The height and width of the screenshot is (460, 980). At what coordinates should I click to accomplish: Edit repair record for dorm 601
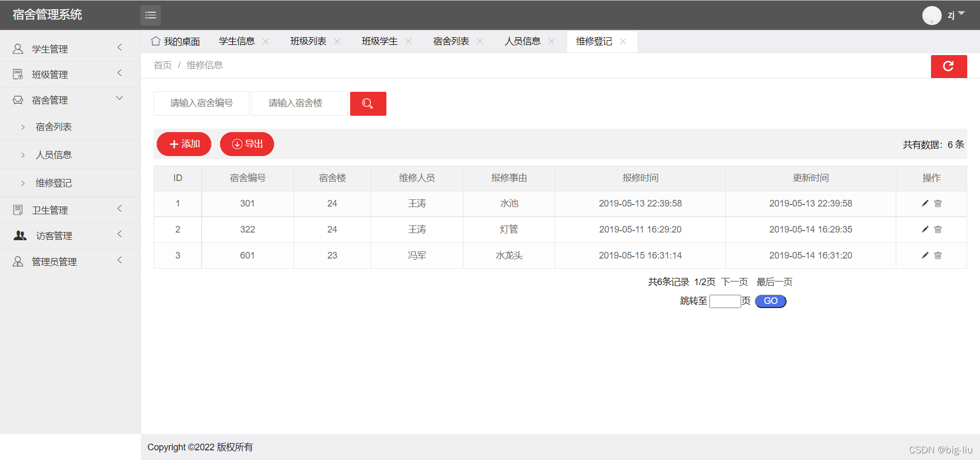tap(925, 255)
